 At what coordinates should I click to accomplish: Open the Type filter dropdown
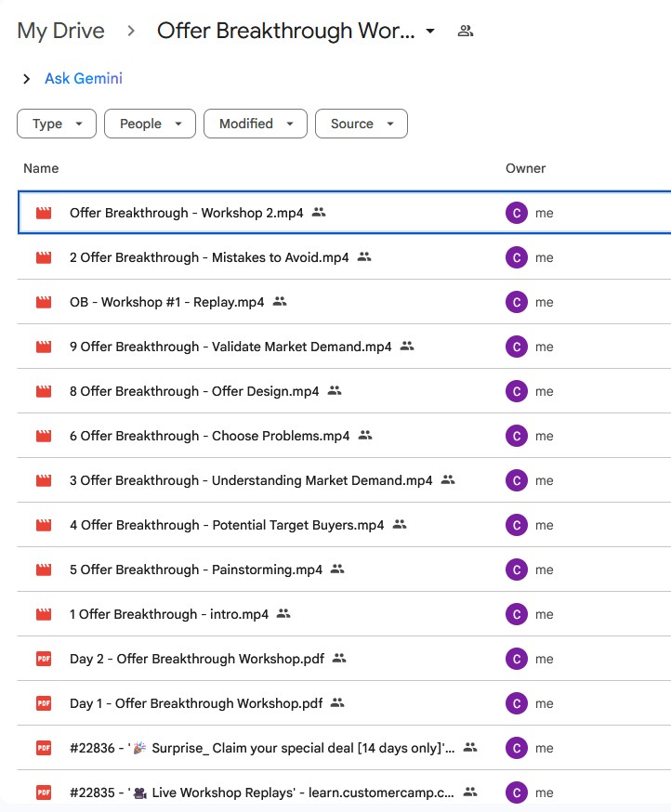[57, 124]
